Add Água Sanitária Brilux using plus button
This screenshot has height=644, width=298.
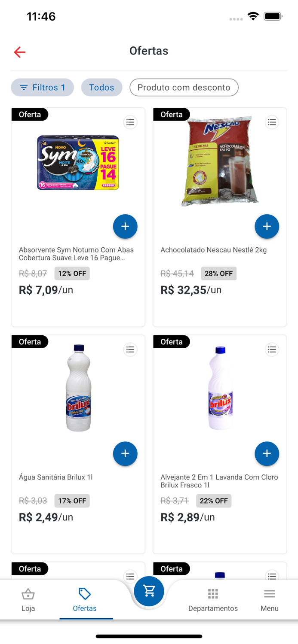(x=125, y=453)
